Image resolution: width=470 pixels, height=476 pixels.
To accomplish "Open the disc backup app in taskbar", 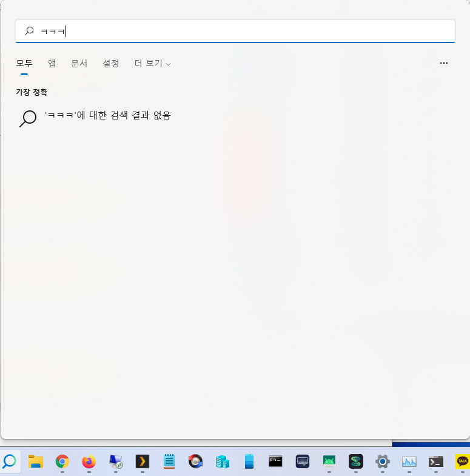I will pos(195,461).
